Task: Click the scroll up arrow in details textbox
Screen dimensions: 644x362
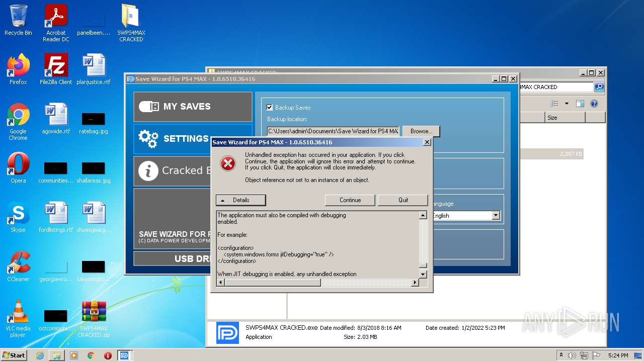Action: tap(423, 215)
